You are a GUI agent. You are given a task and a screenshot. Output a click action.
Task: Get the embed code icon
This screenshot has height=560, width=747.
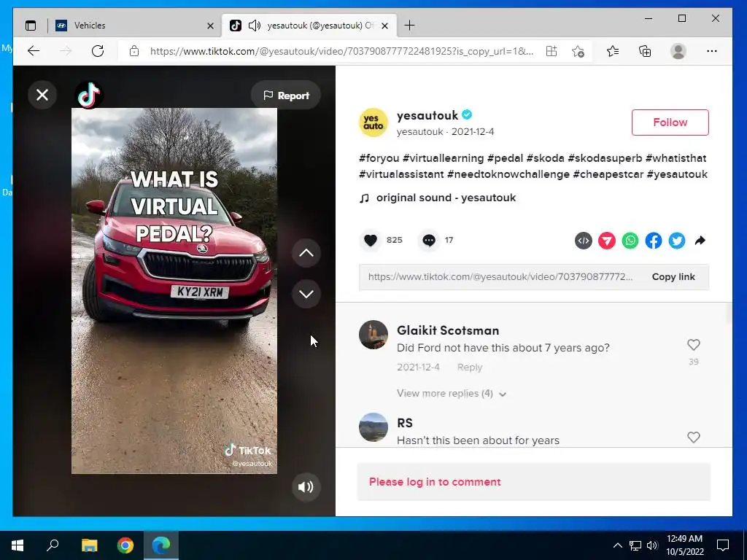click(583, 241)
